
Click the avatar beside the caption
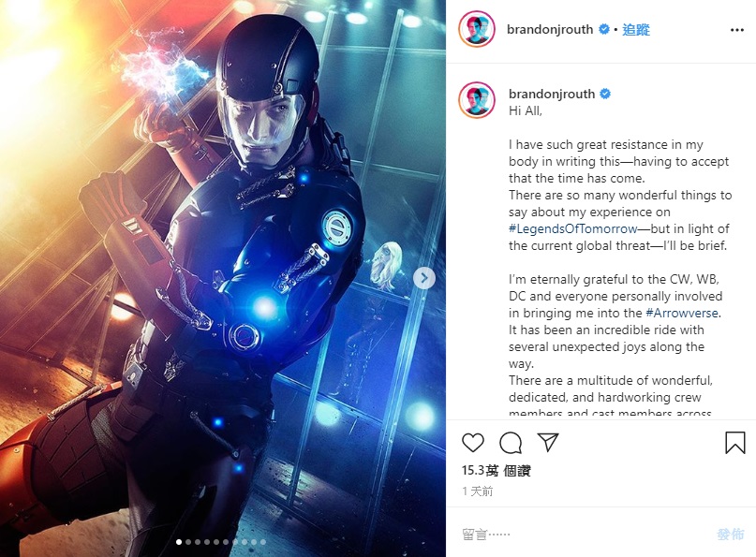pyautogui.click(x=477, y=100)
